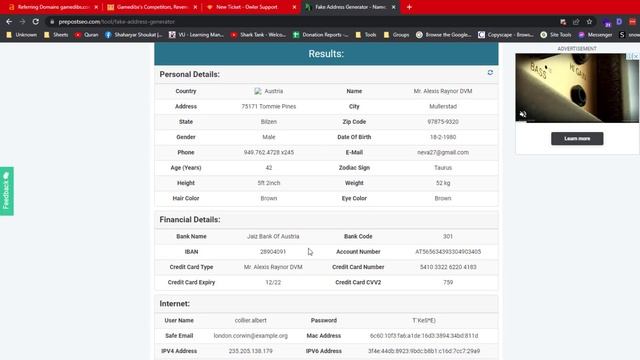640x360 pixels.
Task: Open the Shark Tank bookmark
Action: pos(258,35)
